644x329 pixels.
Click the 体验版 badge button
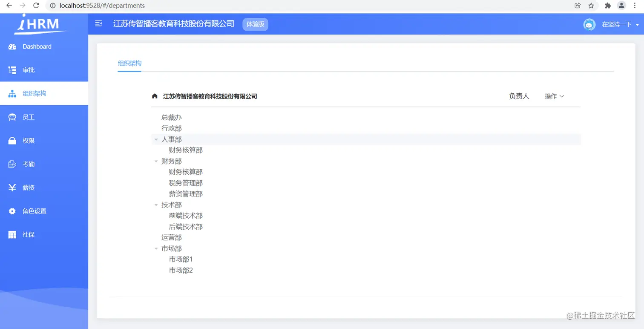(x=255, y=24)
